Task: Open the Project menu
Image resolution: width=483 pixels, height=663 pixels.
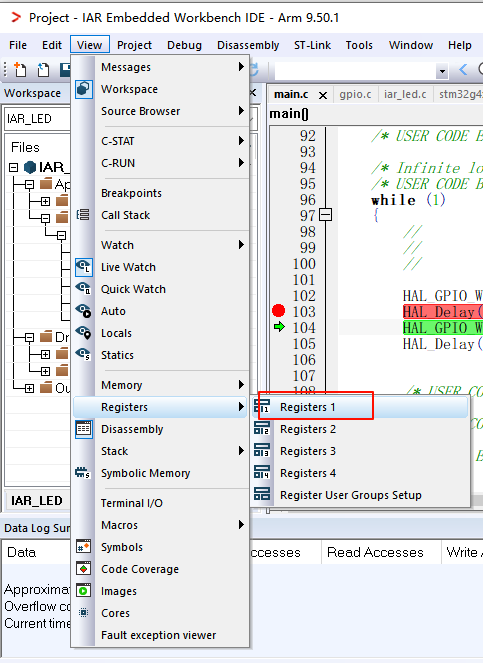Action: point(134,45)
